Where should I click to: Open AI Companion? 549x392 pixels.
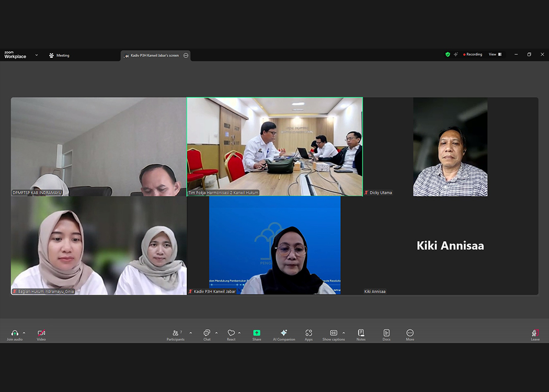click(284, 333)
